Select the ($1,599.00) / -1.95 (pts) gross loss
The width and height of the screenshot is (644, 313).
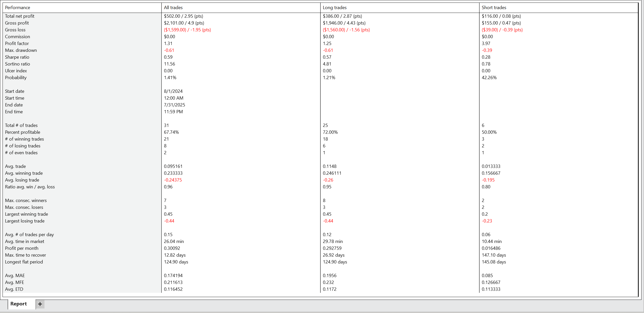click(x=187, y=30)
